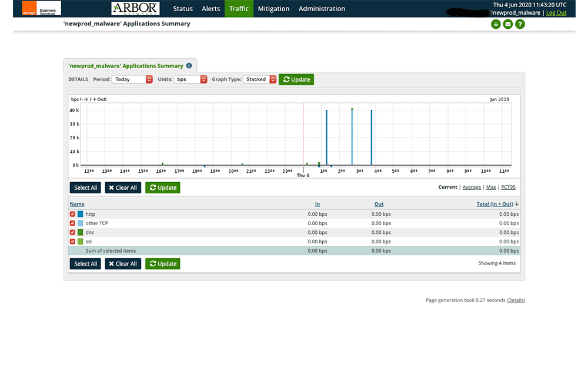Click the Orange Business Services logo

(x=41, y=8)
